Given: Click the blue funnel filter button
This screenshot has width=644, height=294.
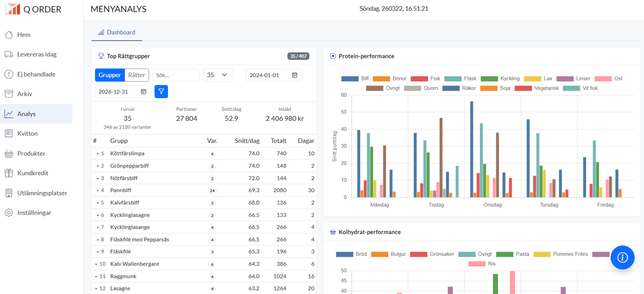Looking at the screenshot, I should tap(161, 92).
